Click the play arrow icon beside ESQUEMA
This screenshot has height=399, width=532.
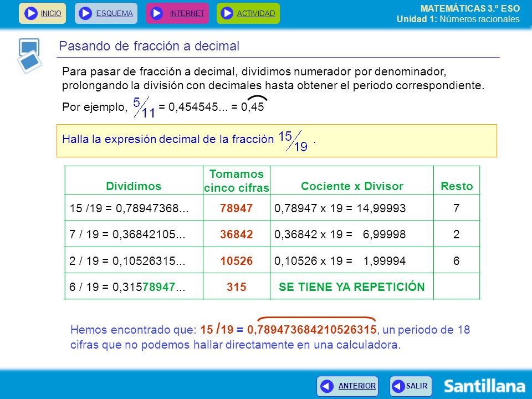coord(85,13)
